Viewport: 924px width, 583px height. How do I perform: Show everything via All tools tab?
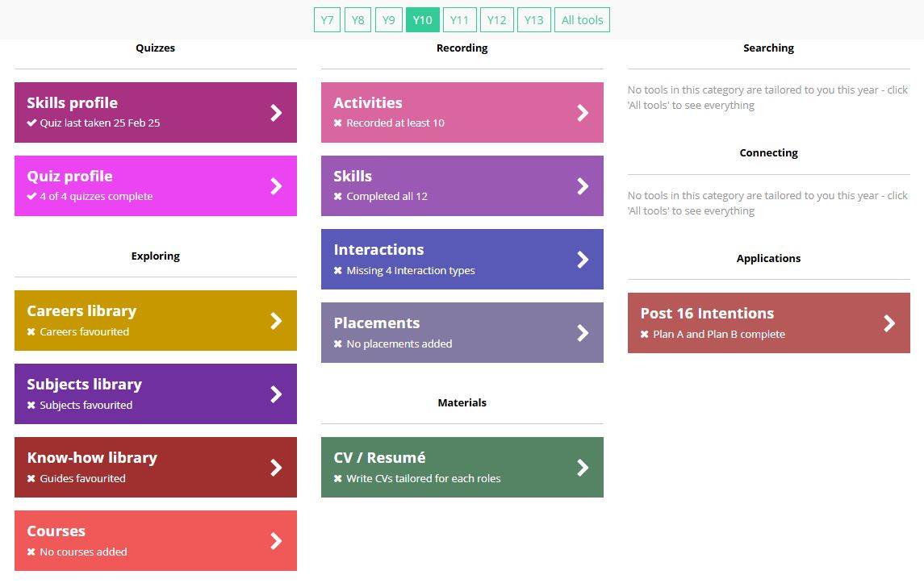[x=582, y=20]
